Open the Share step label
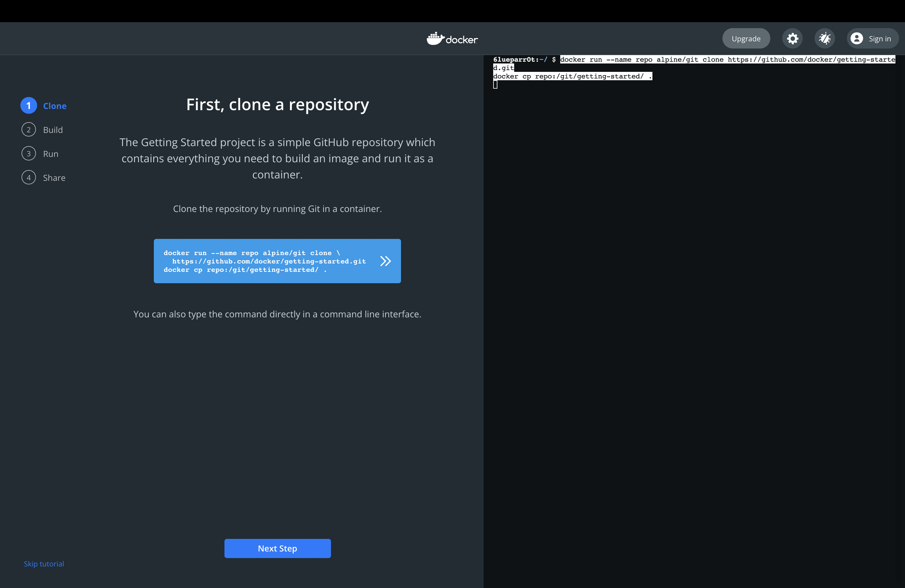The width and height of the screenshot is (905, 588). 54,178
